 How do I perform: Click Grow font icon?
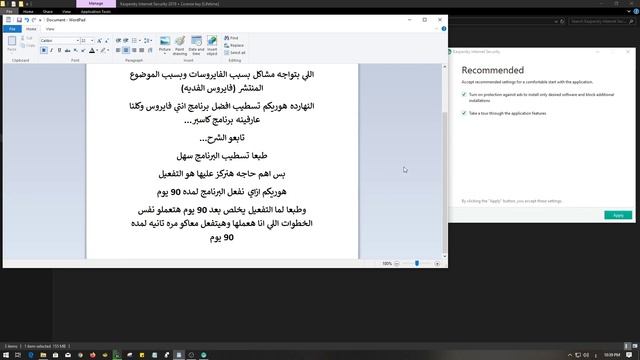tap(100, 40)
